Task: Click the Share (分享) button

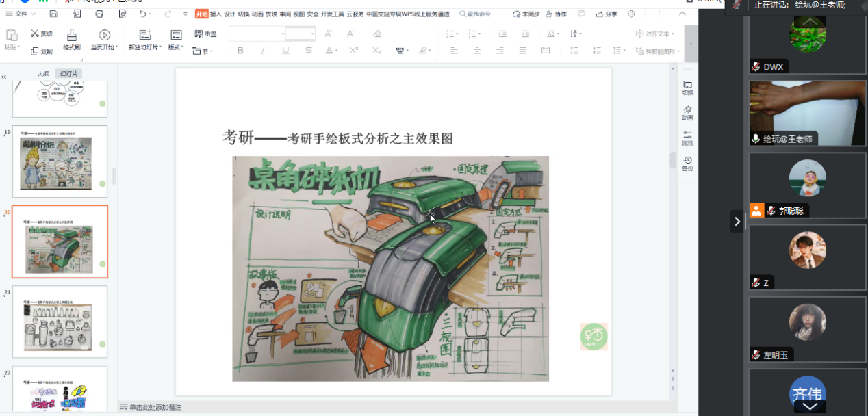Action: [x=607, y=14]
